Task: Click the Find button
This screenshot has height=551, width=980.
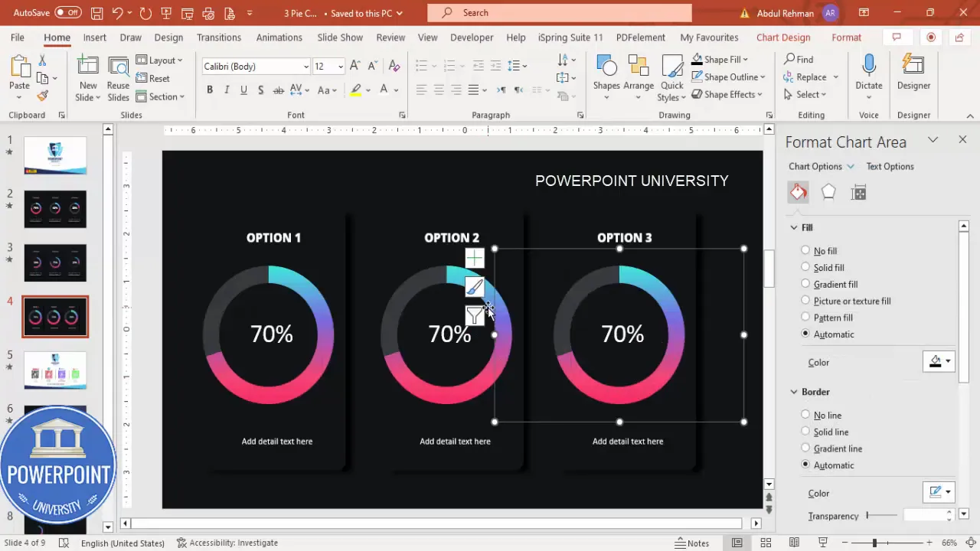Action: pyautogui.click(x=799, y=59)
